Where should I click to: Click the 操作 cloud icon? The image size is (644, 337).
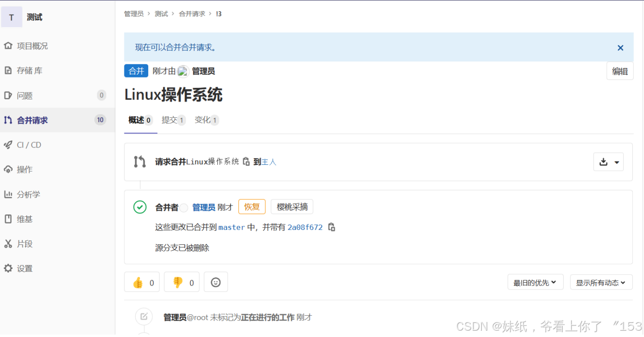(8, 169)
